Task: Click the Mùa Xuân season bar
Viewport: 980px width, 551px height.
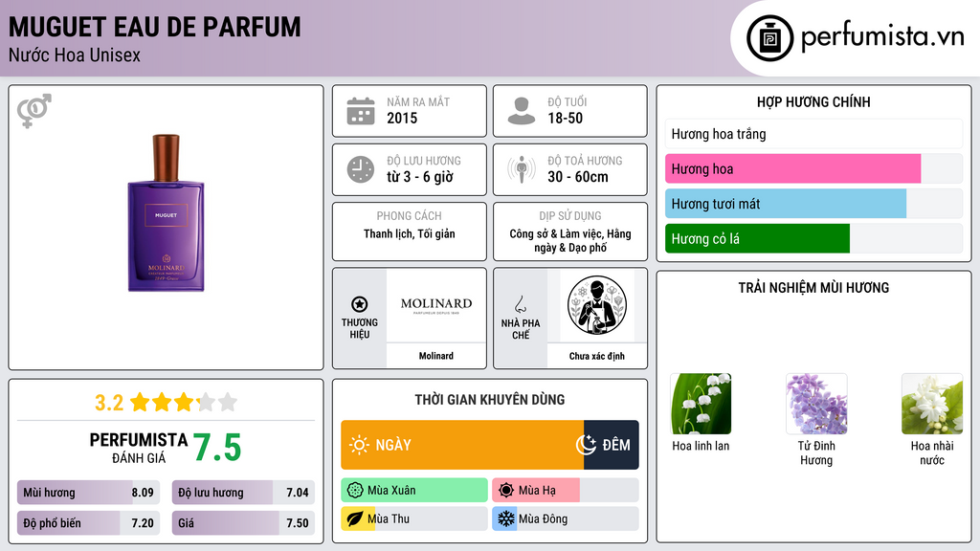Action: tap(414, 491)
